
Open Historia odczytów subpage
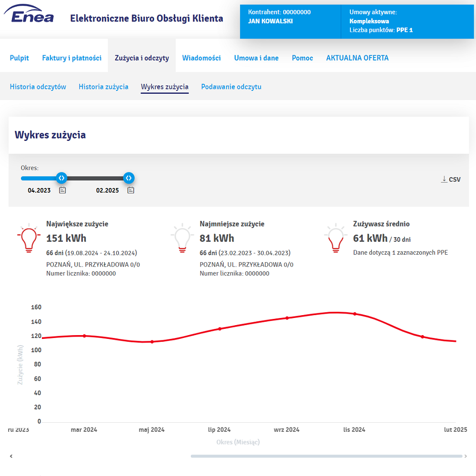point(38,87)
